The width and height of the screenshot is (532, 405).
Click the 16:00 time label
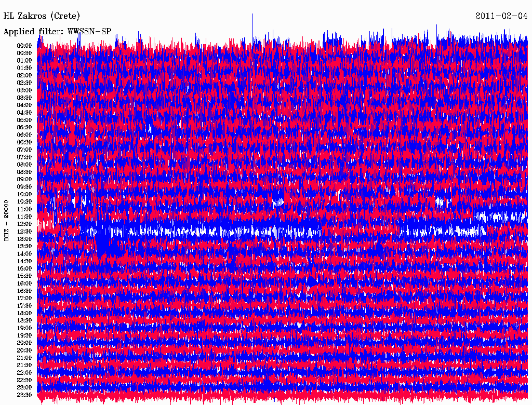click(24, 283)
